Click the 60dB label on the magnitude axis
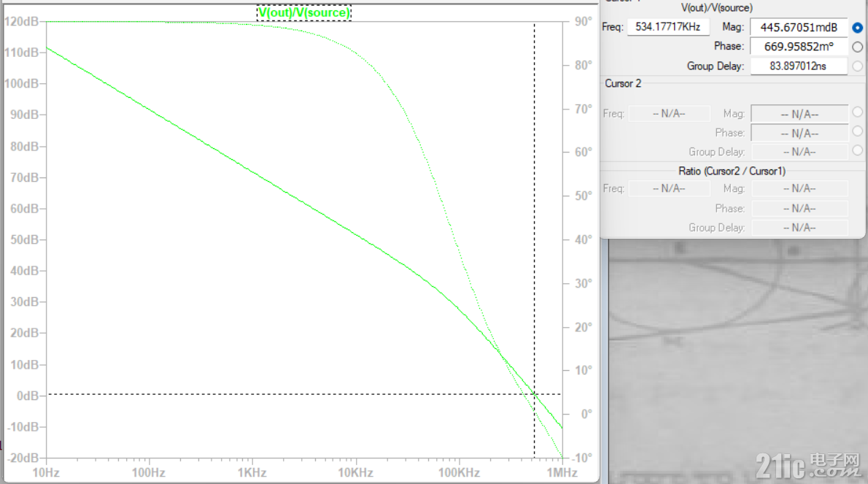 (24, 209)
